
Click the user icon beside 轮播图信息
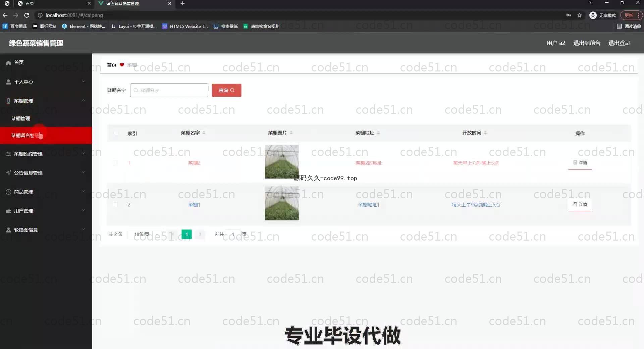pos(8,230)
